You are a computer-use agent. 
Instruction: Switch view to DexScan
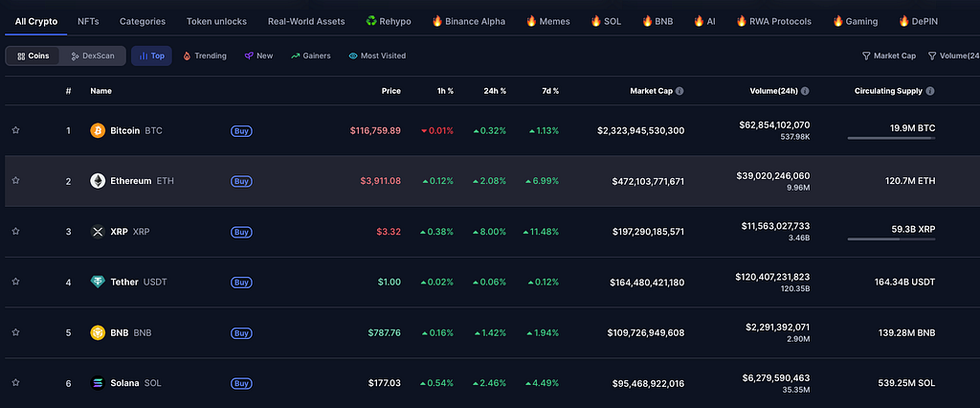tap(93, 56)
